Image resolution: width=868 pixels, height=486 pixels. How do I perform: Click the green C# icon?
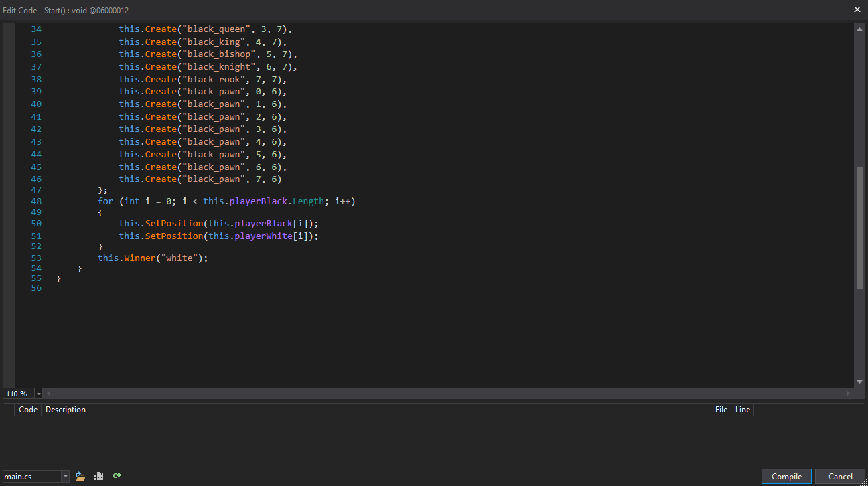(x=117, y=476)
